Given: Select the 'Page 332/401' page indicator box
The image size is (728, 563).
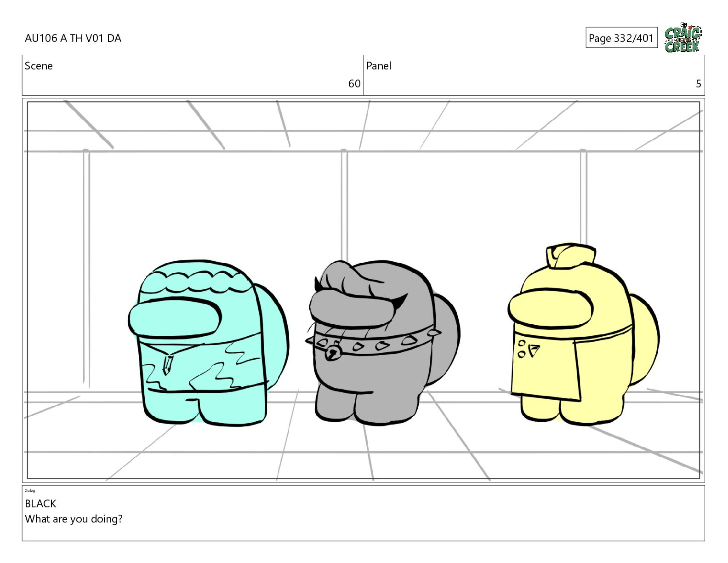Looking at the screenshot, I should pos(621,38).
